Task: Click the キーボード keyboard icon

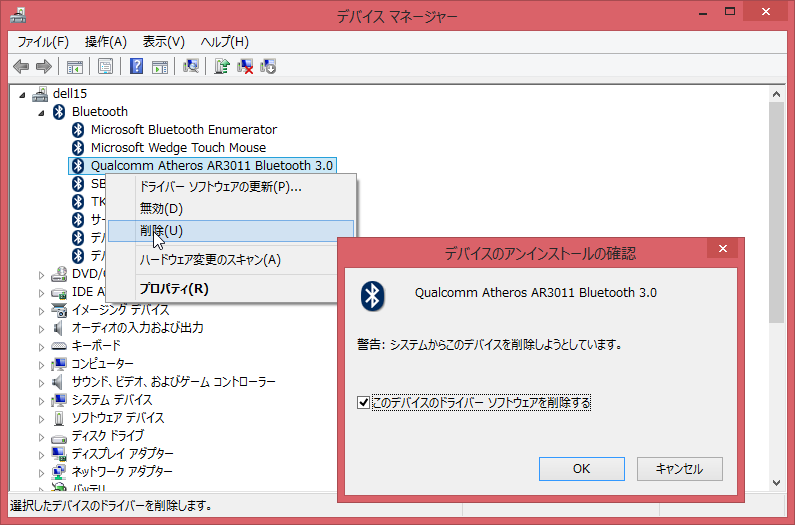Action: coord(59,346)
